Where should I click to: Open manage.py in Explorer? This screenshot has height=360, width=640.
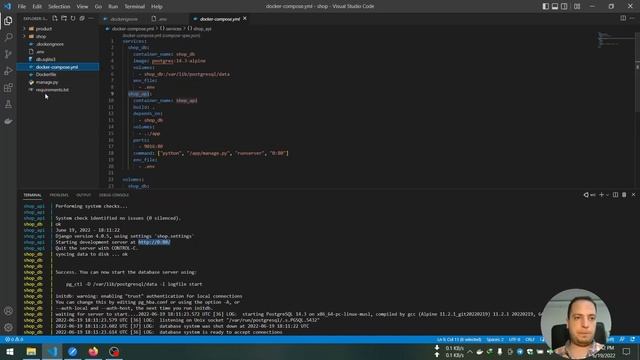(47, 82)
